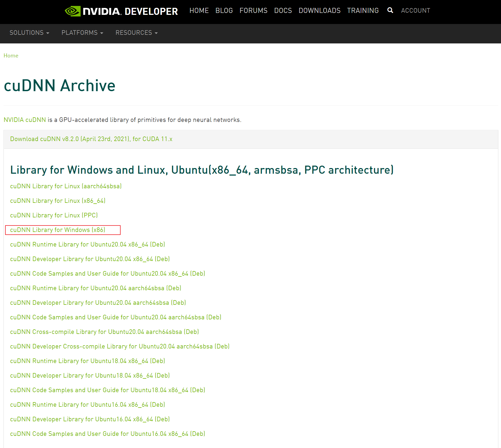Download cuDNN Runtime Library for Ubuntu20.04 x86_64
Screen dimensions: 501x448
pyautogui.click(x=87, y=244)
